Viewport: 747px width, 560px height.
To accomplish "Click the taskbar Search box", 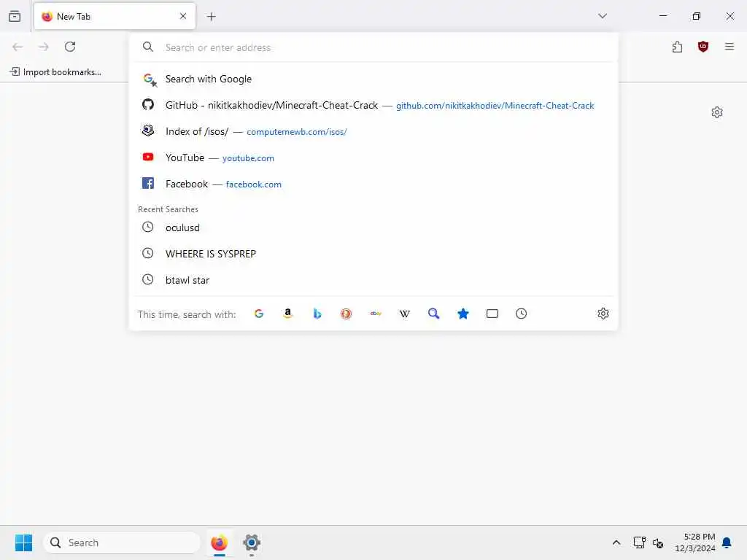I will (122, 542).
